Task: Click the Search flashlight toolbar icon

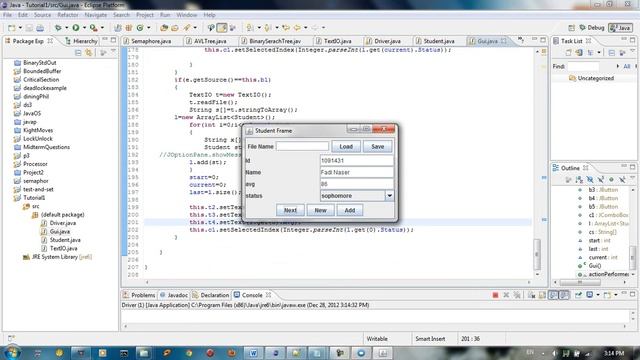Action: coord(187,28)
